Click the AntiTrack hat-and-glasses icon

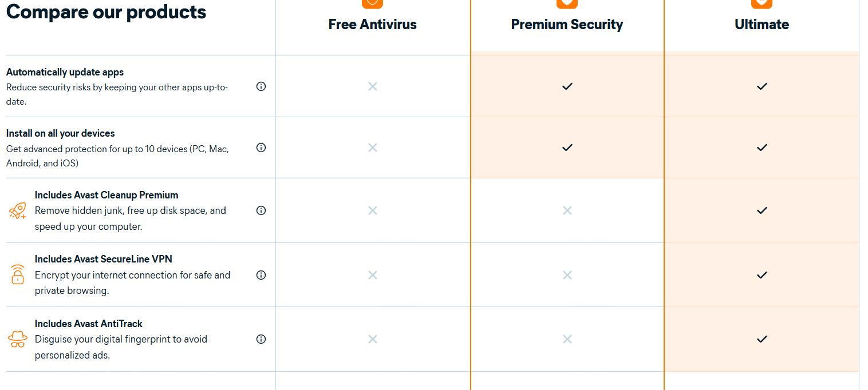pyautogui.click(x=18, y=339)
